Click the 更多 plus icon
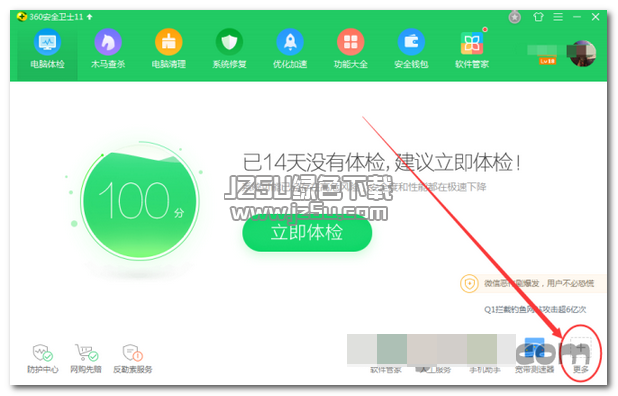The height and width of the screenshot is (396, 618). point(581,349)
